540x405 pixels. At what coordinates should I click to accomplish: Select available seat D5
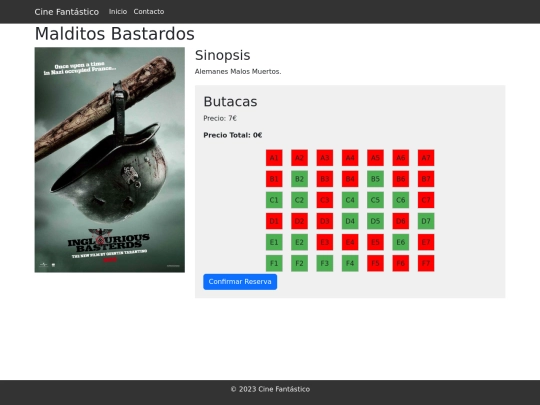(x=375, y=221)
